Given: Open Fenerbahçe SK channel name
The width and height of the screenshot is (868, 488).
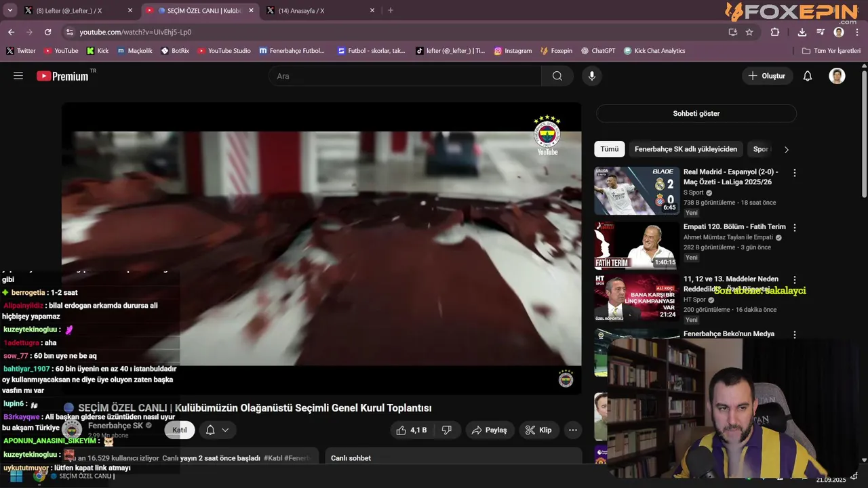Looking at the screenshot, I should [115, 426].
